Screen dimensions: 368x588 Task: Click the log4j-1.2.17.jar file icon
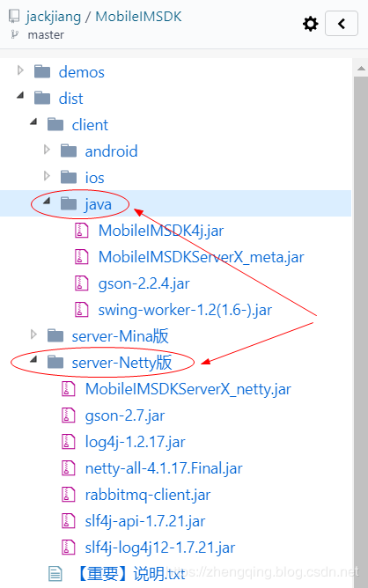69,442
